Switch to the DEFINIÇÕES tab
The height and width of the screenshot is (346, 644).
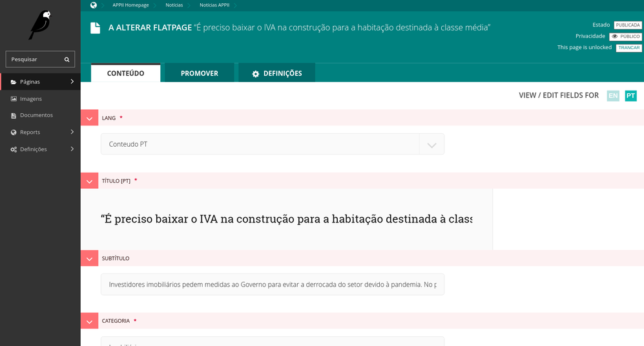pos(277,73)
